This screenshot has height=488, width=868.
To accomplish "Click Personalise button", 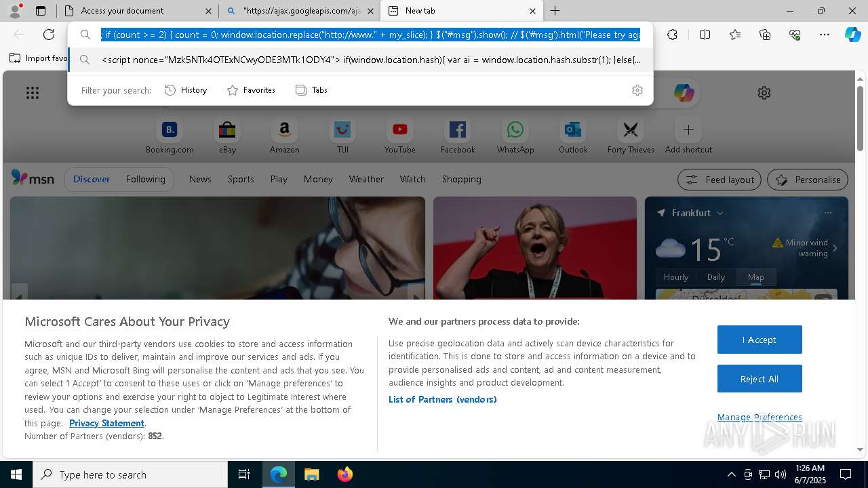I will click(x=808, y=180).
